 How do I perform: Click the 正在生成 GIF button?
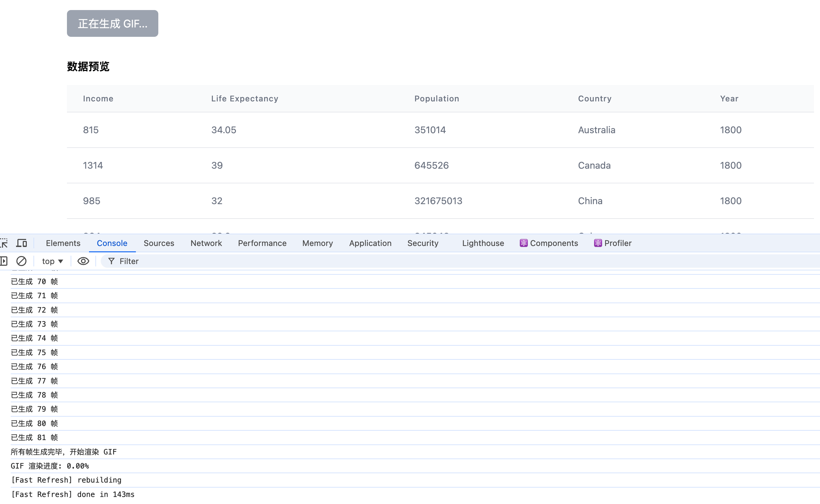click(112, 23)
